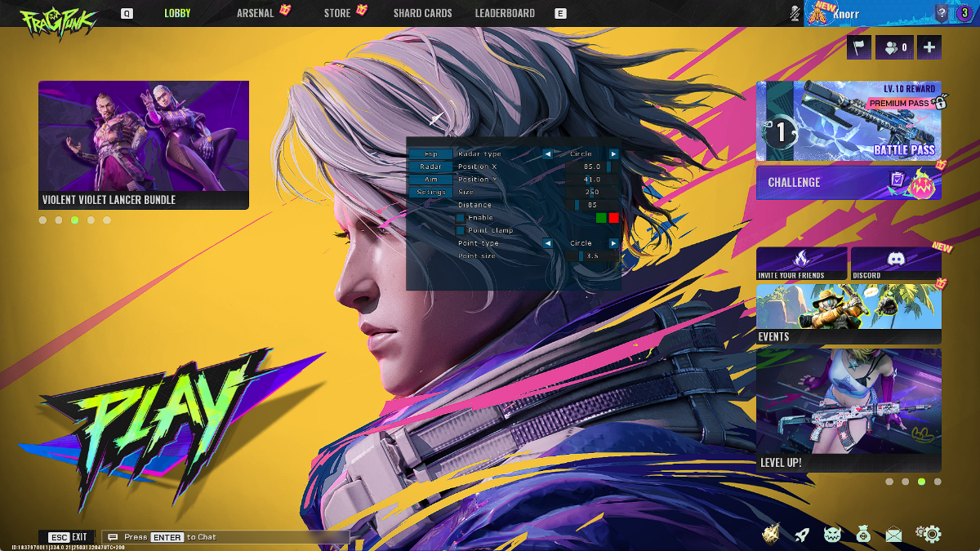Select the Radar tab in overlay menu
980x551 pixels.
pyautogui.click(x=430, y=167)
